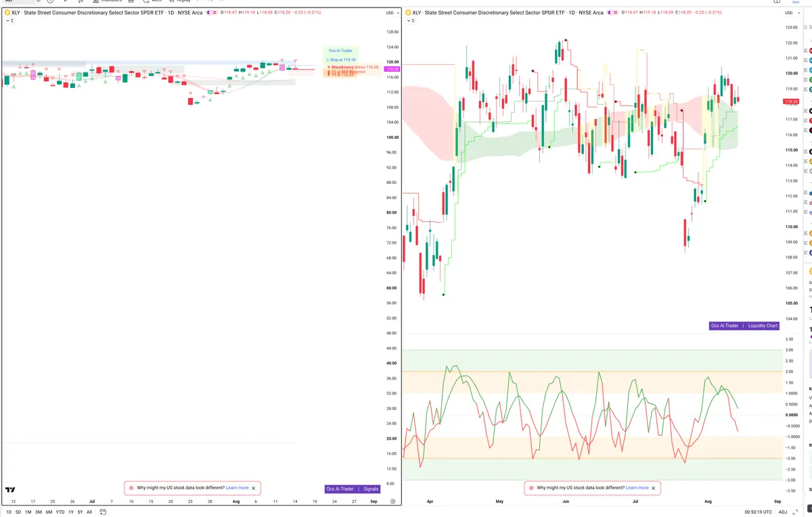Expand the collapsed indicators legend in right chart
812x517 pixels.
(411, 21)
